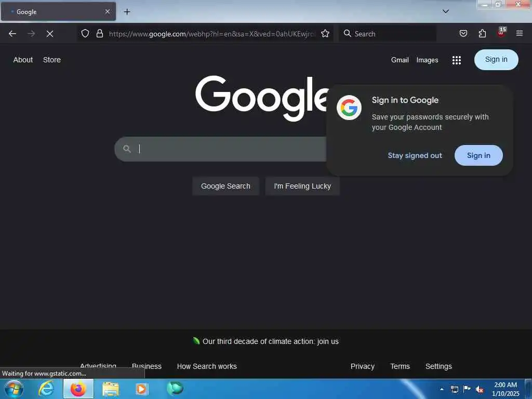Save page to Pocket
Viewport: 532px width, 399px height.
463,33
